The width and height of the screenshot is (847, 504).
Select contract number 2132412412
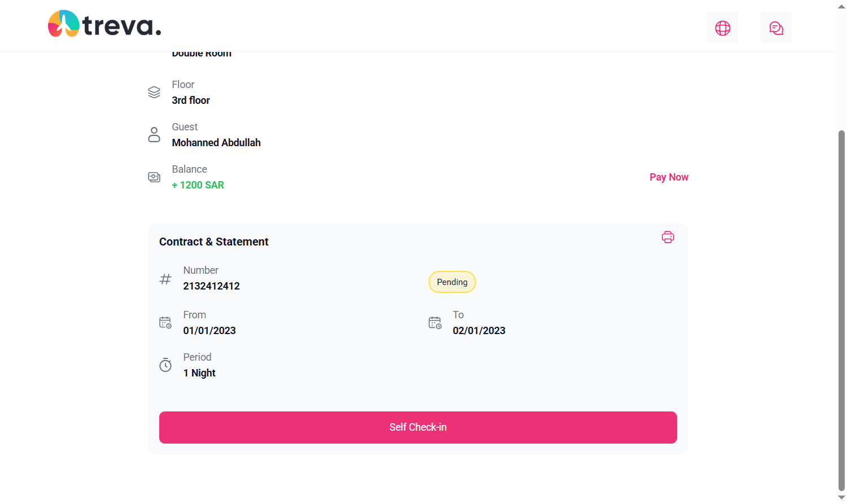[211, 286]
